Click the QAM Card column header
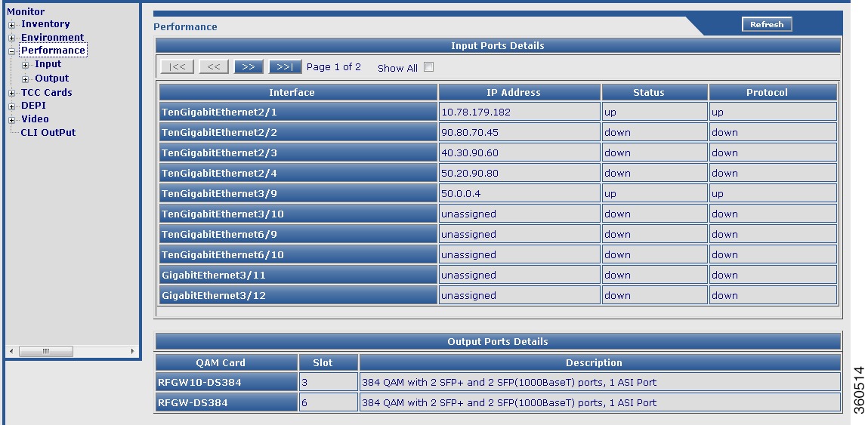 pos(227,363)
